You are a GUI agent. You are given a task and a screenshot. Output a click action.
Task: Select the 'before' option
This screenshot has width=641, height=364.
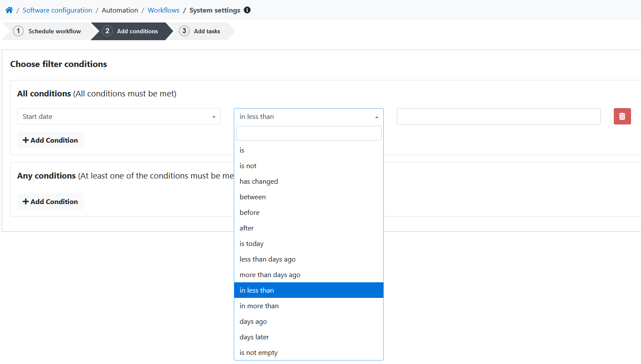(x=309, y=212)
